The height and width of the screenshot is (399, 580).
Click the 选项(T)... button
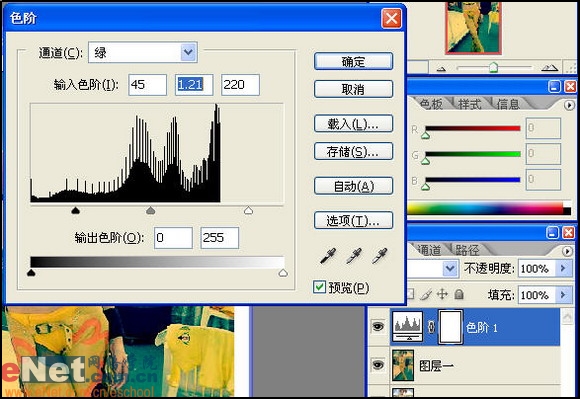(x=353, y=220)
